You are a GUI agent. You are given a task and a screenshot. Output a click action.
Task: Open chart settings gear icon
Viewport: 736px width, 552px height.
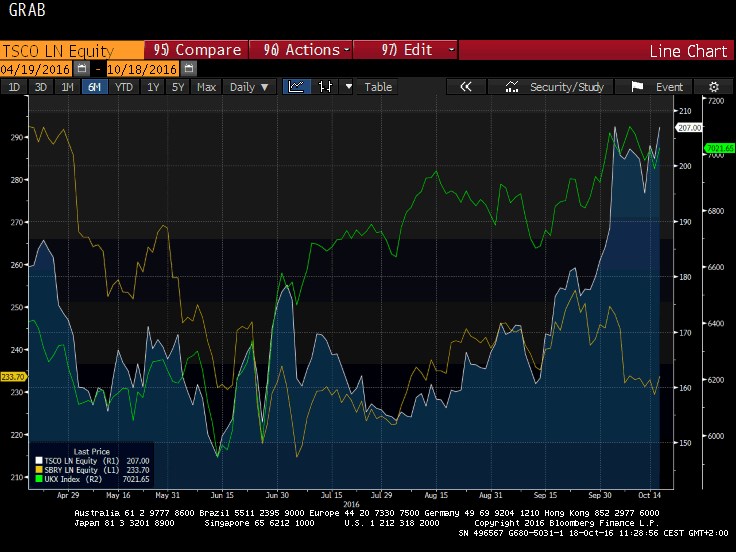click(x=713, y=87)
